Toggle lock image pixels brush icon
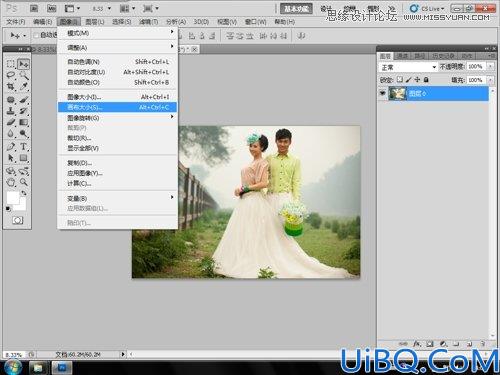This screenshot has height=375, width=500. click(408, 80)
